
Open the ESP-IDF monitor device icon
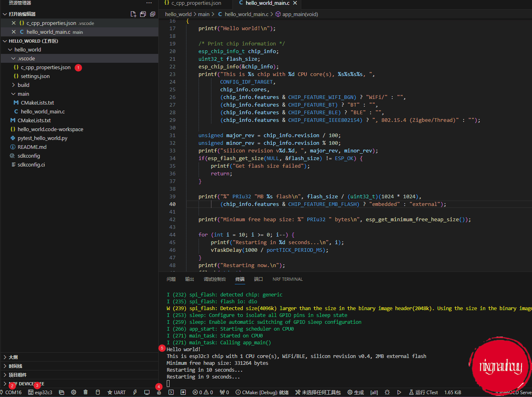[x=147, y=392]
